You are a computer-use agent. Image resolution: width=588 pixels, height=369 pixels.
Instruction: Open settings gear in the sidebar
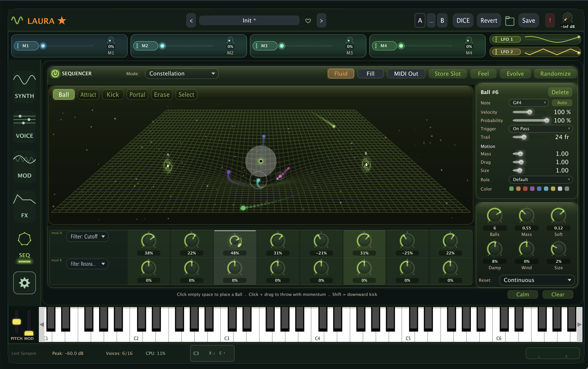[x=24, y=283]
